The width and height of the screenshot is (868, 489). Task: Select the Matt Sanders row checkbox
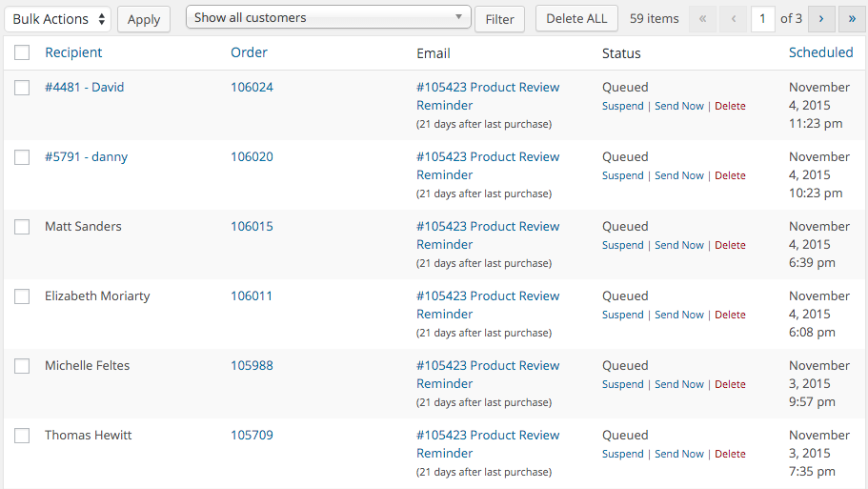(22, 227)
